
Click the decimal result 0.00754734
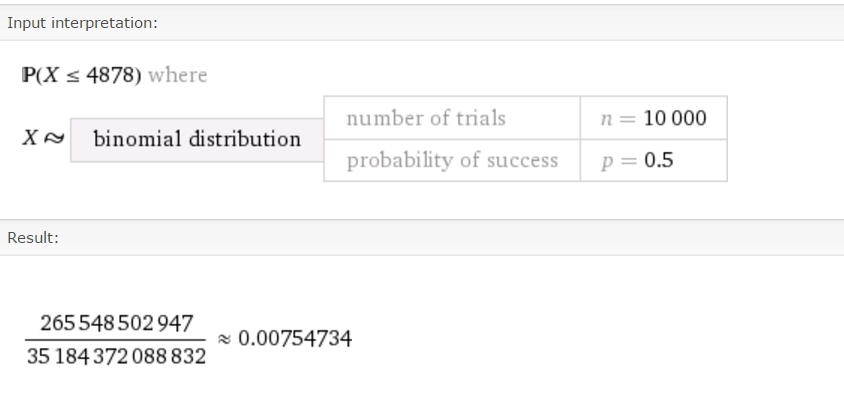pos(295,338)
